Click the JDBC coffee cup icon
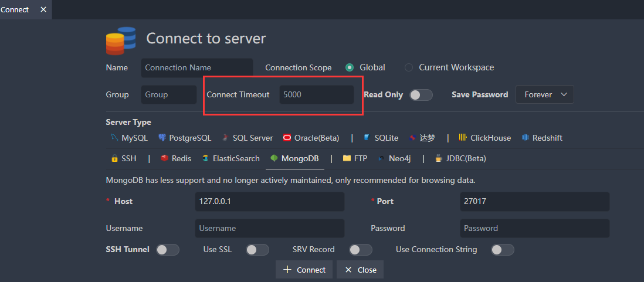644x282 pixels. (439, 158)
